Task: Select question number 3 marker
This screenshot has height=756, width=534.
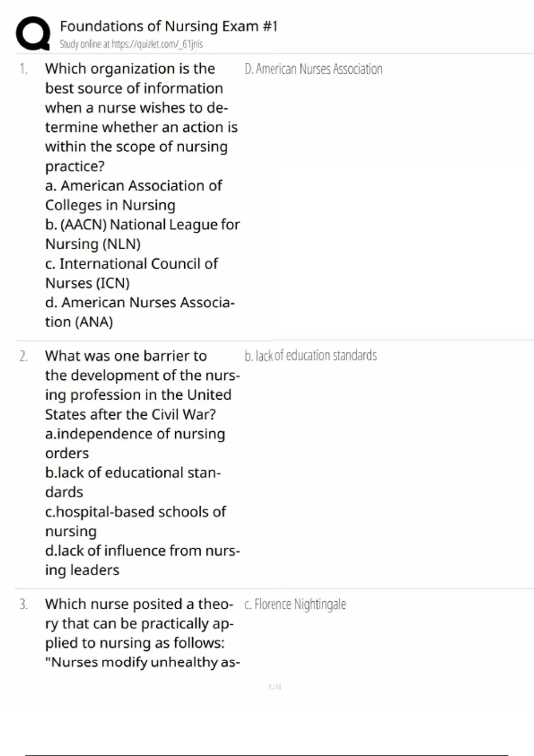Action: coord(23,604)
